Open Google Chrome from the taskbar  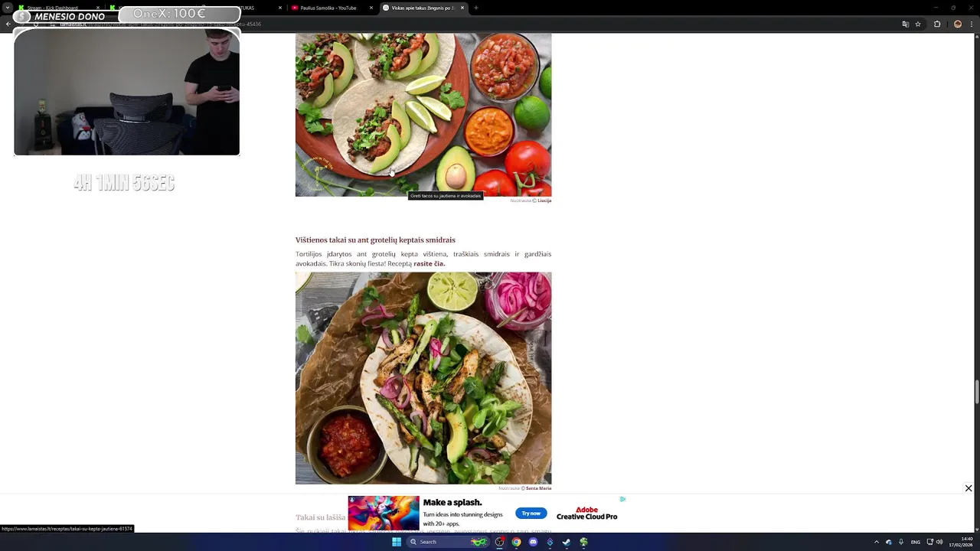516,542
